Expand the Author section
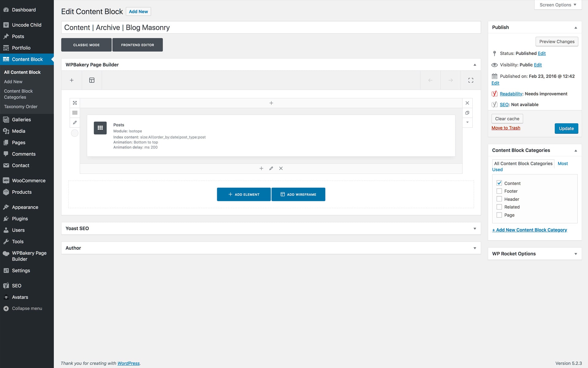Viewport: 588px width, 368px height. coord(475,247)
